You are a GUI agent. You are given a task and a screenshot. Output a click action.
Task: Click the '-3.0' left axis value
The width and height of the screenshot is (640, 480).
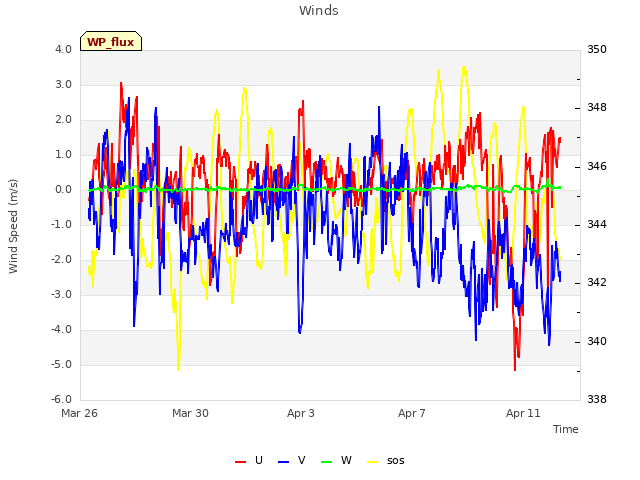[x=61, y=294]
